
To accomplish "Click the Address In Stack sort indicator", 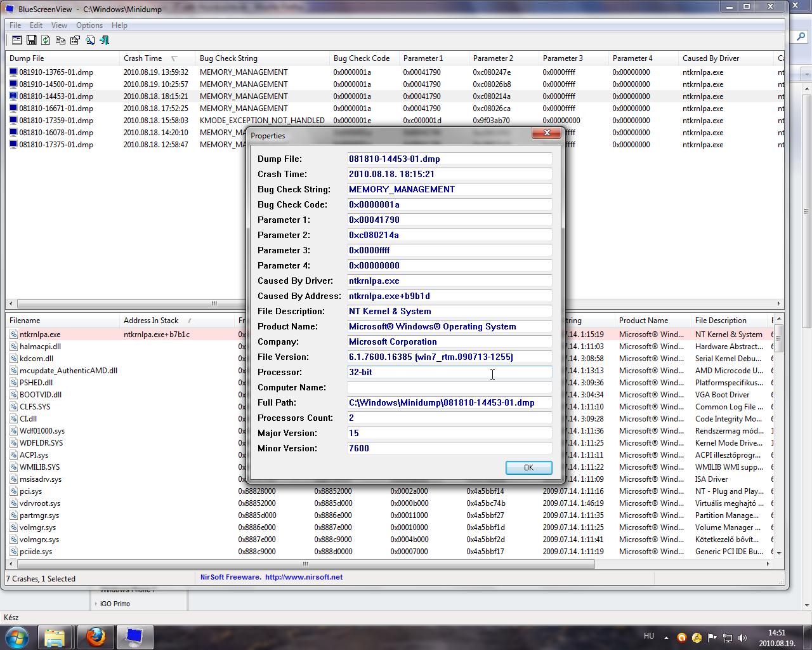I will coord(189,321).
